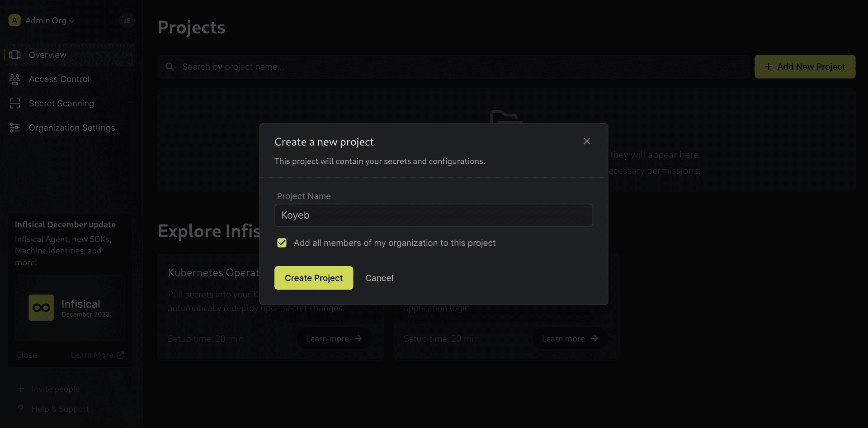The height and width of the screenshot is (428, 868).
Task: Click the Project Name input field
Action: coord(434,215)
